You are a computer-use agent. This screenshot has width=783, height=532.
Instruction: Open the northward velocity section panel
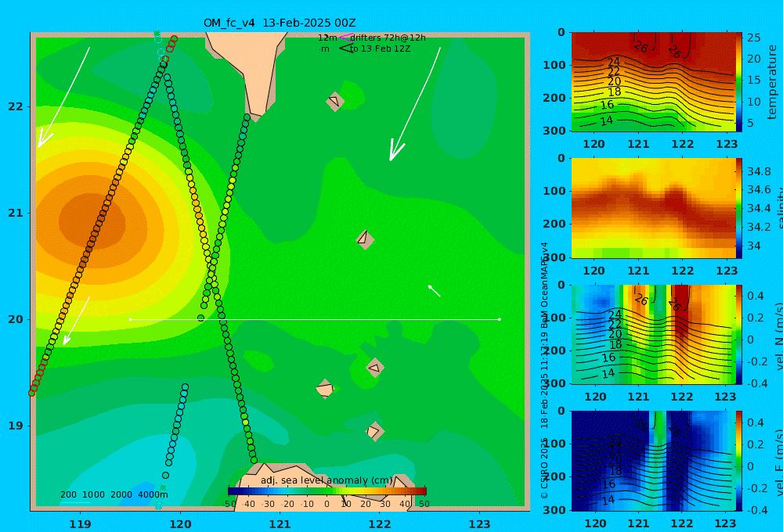pos(654,335)
